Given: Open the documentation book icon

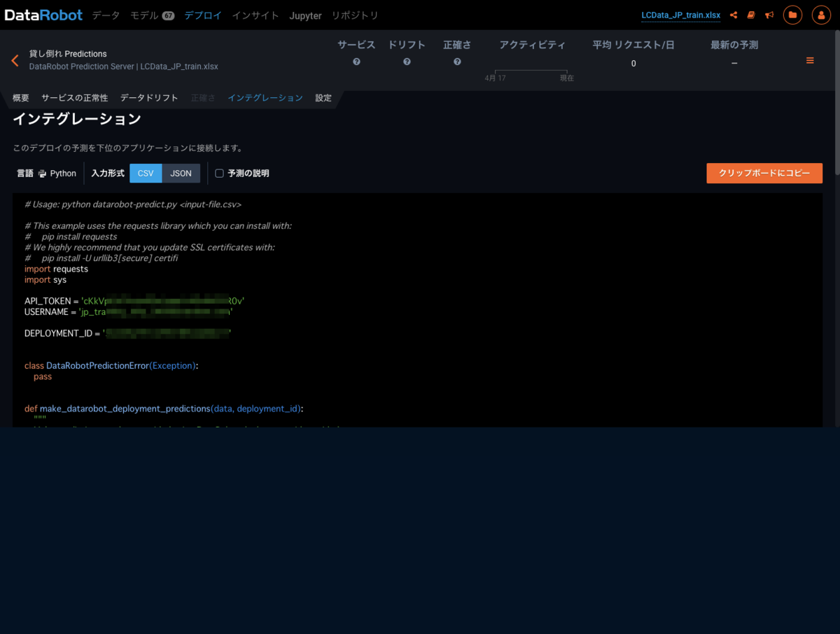Looking at the screenshot, I should point(751,15).
